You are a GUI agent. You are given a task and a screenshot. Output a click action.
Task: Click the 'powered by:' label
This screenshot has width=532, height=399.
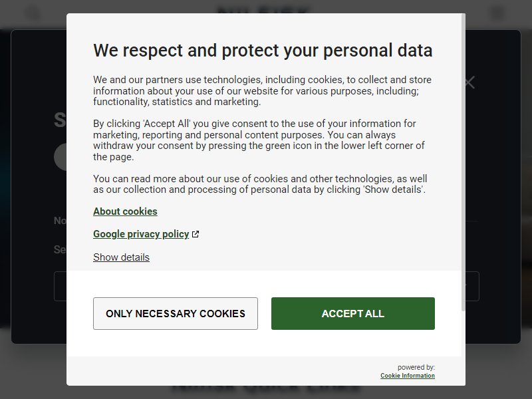tap(416, 367)
